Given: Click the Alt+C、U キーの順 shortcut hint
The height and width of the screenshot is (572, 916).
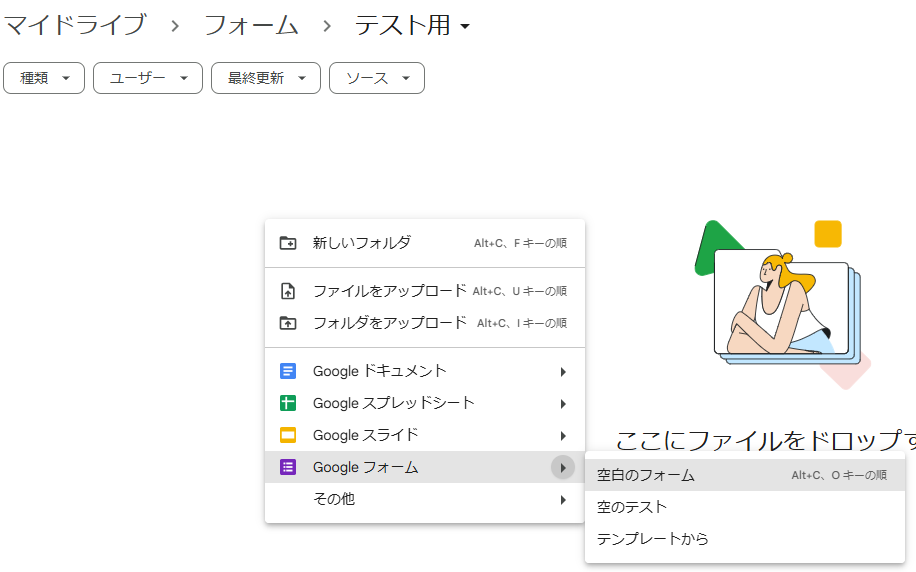Looking at the screenshot, I should coord(519,291).
